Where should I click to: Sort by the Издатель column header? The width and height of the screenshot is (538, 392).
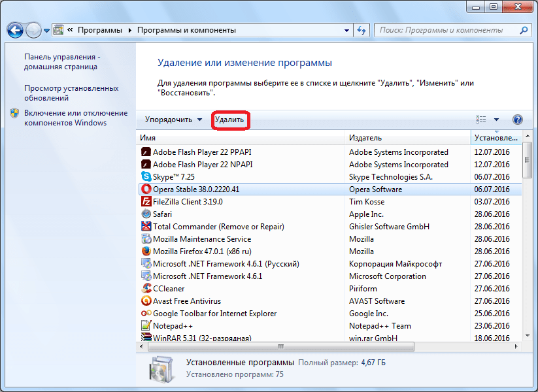tap(408, 137)
